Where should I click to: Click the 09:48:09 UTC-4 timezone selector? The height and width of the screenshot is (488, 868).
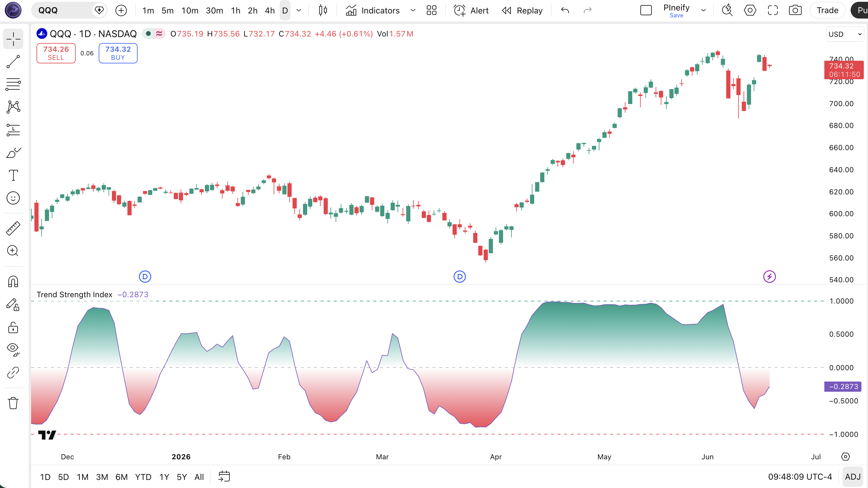(x=800, y=477)
